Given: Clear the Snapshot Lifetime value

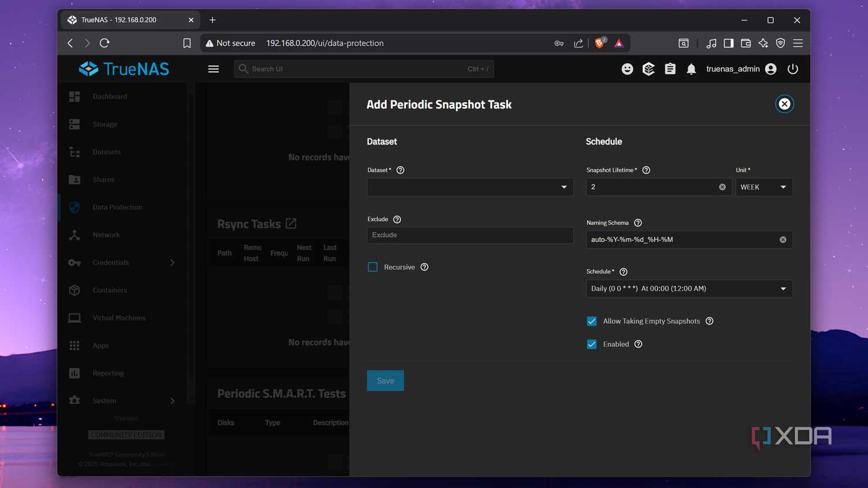Looking at the screenshot, I should pyautogui.click(x=722, y=187).
